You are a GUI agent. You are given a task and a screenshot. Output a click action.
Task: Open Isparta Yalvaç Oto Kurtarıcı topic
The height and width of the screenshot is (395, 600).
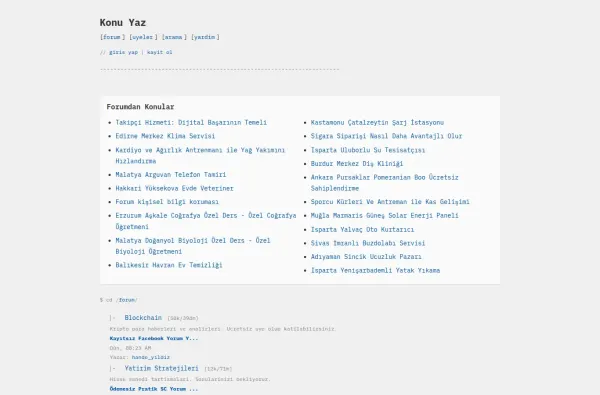click(x=362, y=230)
